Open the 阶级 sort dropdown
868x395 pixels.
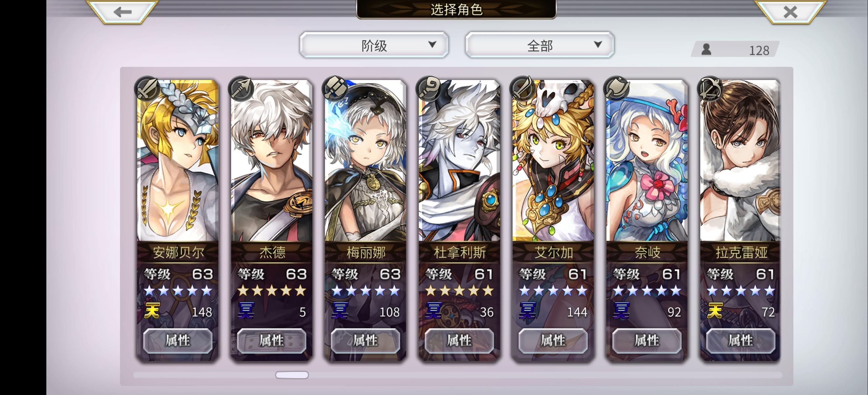point(374,45)
